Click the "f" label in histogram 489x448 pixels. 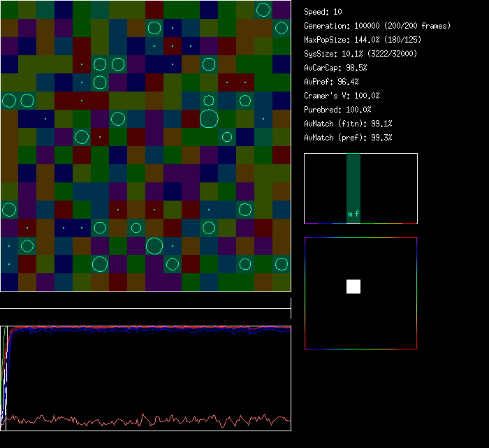tap(357, 215)
